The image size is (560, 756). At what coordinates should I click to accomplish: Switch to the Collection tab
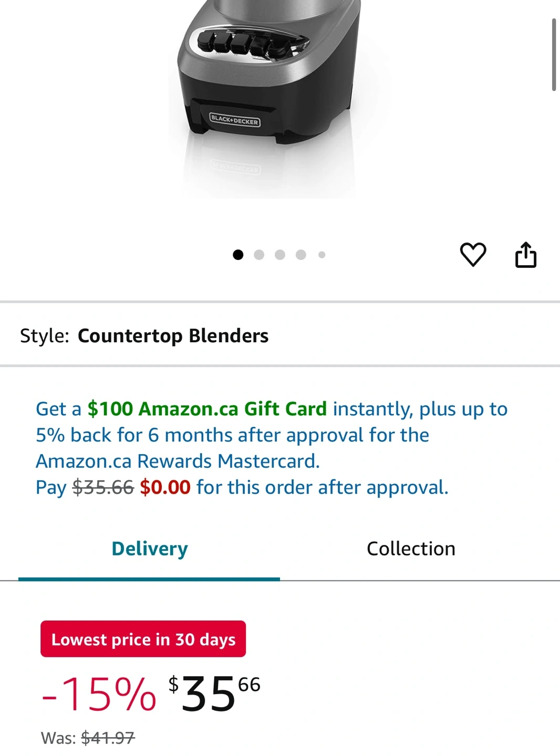pos(411,549)
